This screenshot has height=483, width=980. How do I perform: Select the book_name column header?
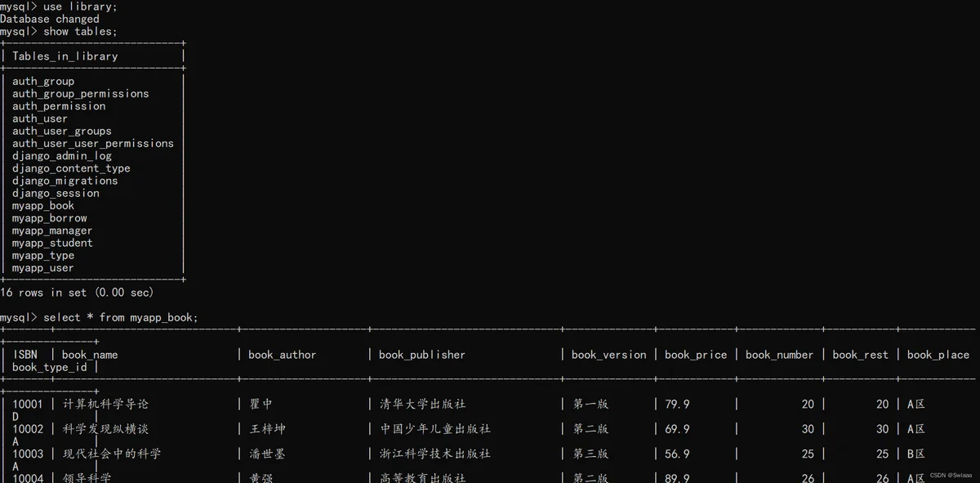[x=90, y=355]
